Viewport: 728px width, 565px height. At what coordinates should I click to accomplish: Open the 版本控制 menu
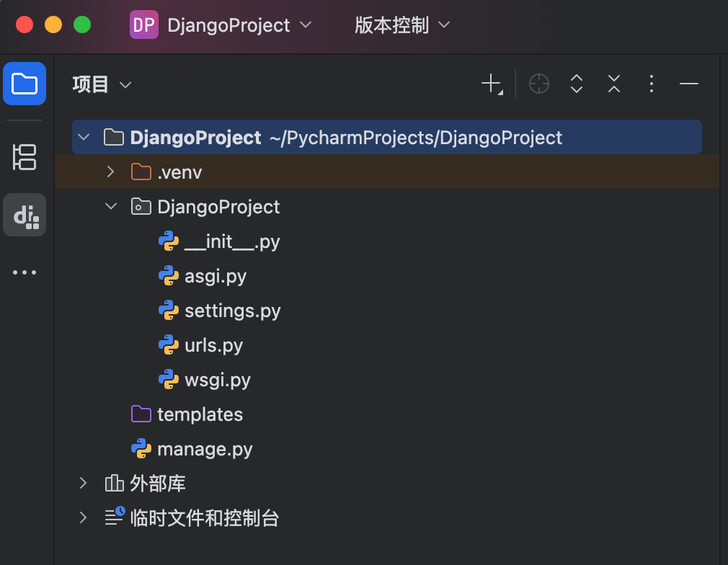(401, 25)
